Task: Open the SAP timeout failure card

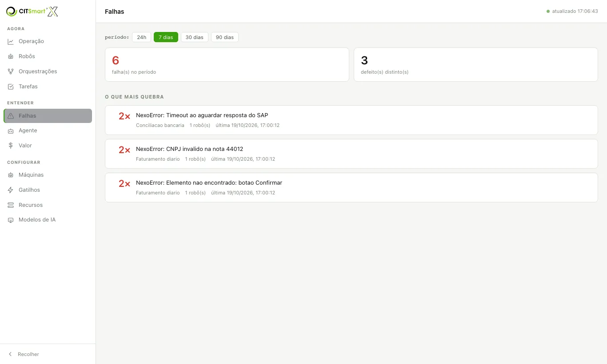Action: tap(351, 120)
